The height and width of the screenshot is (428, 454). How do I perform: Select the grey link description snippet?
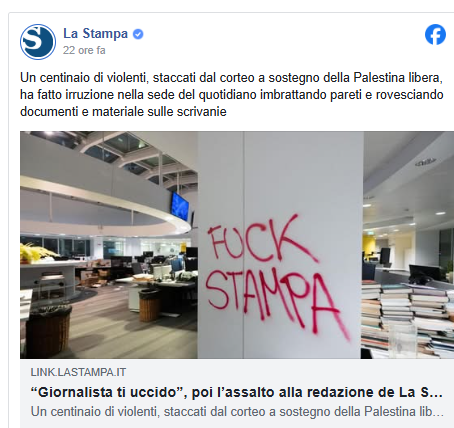(237, 412)
